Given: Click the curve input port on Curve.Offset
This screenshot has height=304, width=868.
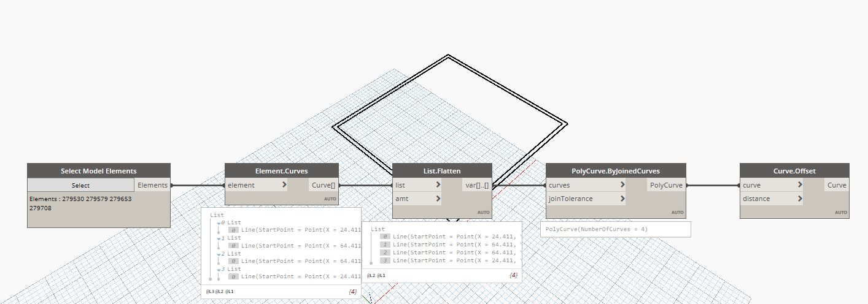Looking at the screenshot, I should [772, 185].
